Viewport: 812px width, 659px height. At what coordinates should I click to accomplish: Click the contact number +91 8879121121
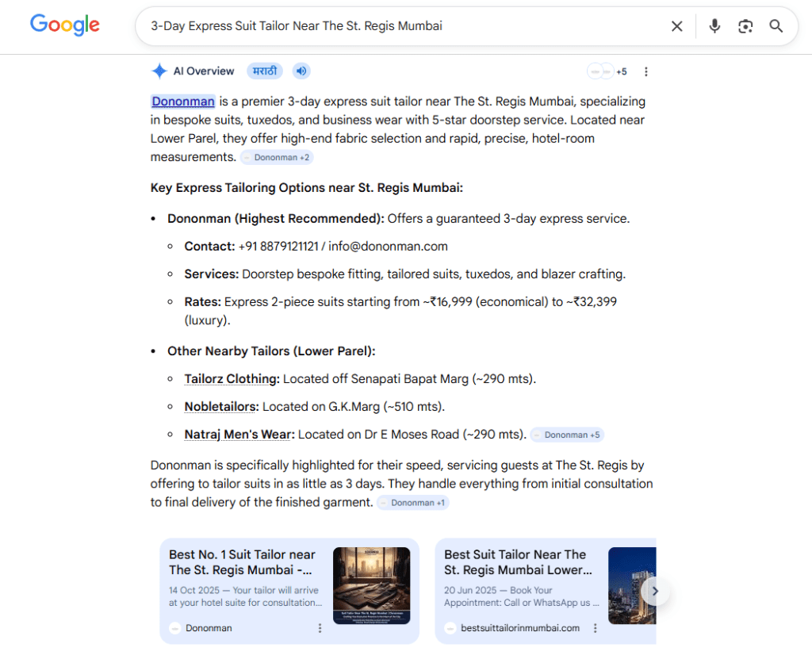click(x=278, y=247)
